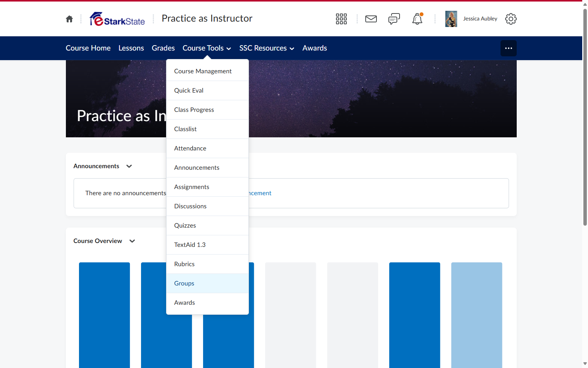Click the Stark State logo
This screenshot has width=588, height=368.
117,19
